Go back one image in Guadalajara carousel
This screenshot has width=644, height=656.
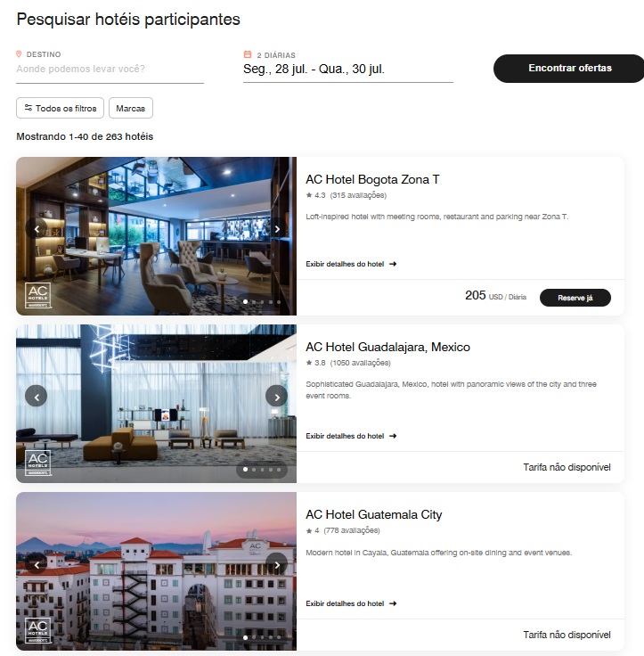[37, 397]
